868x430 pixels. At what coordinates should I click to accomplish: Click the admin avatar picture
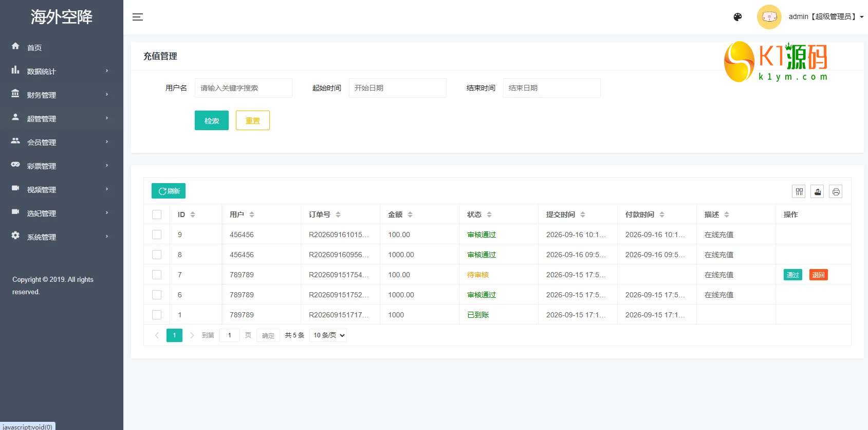pos(769,17)
